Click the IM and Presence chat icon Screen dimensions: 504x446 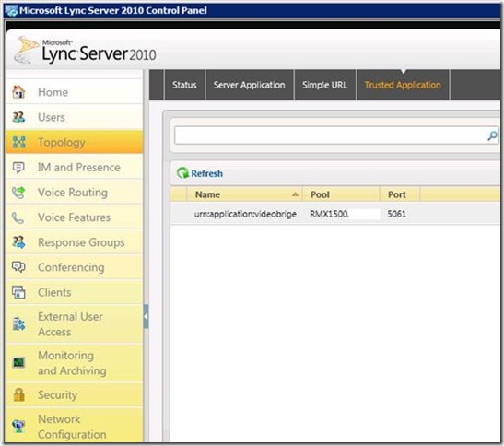(x=18, y=167)
